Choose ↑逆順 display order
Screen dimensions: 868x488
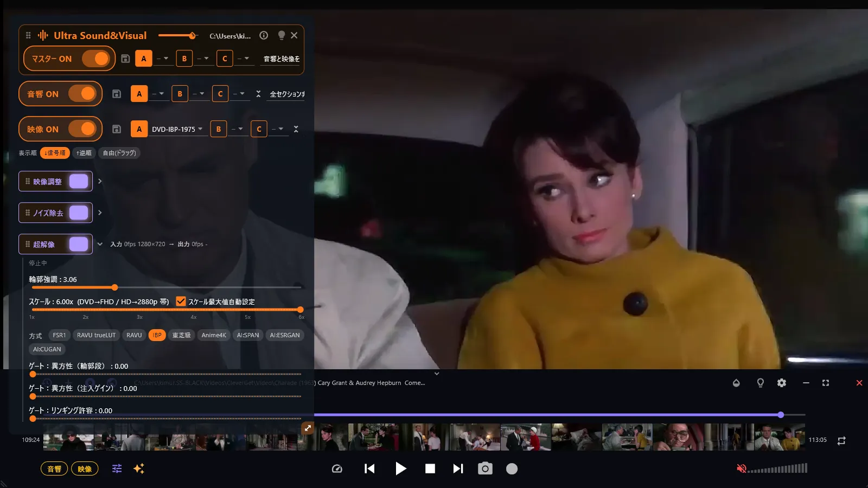pyautogui.click(x=84, y=153)
